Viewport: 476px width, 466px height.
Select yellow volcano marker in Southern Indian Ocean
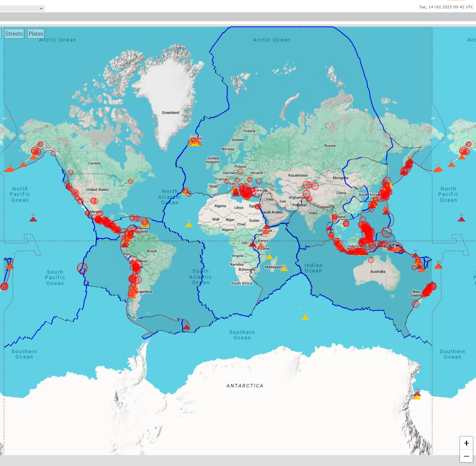pos(305,317)
